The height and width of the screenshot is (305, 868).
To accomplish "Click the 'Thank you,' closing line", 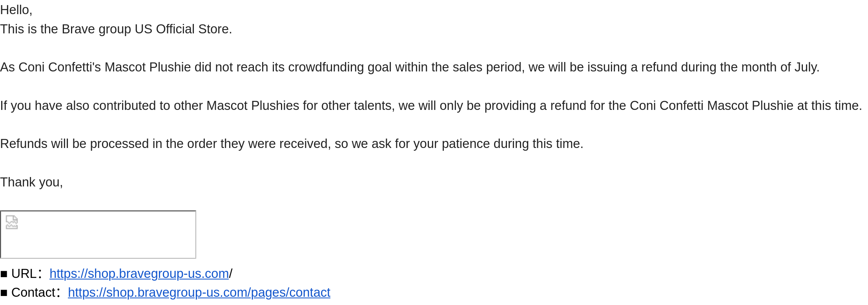I will pyautogui.click(x=31, y=182).
